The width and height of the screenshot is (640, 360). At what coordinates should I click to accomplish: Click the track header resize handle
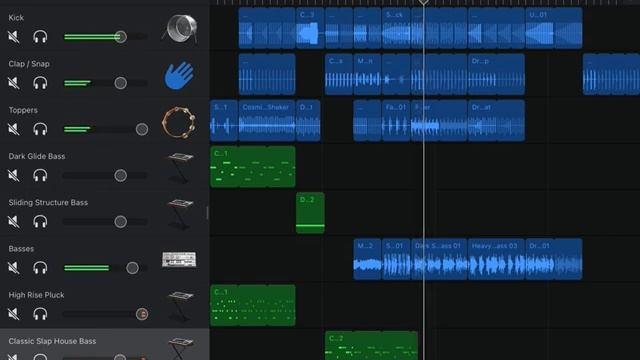click(x=207, y=213)
